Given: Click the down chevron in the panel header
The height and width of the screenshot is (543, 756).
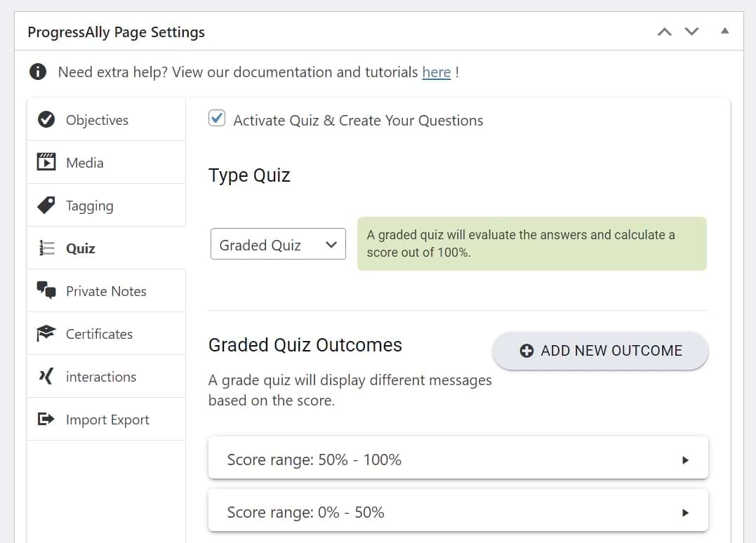Looking at the screenshot, I should 691,31.
